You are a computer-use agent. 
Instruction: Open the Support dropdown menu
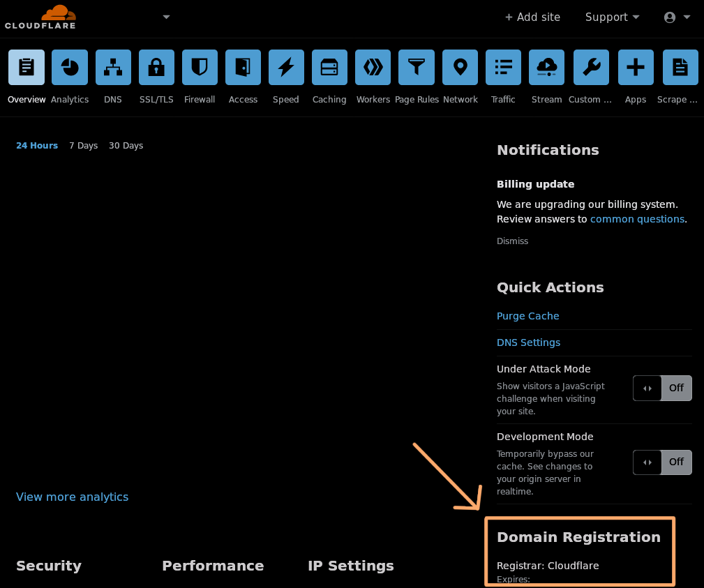point(612,17)
